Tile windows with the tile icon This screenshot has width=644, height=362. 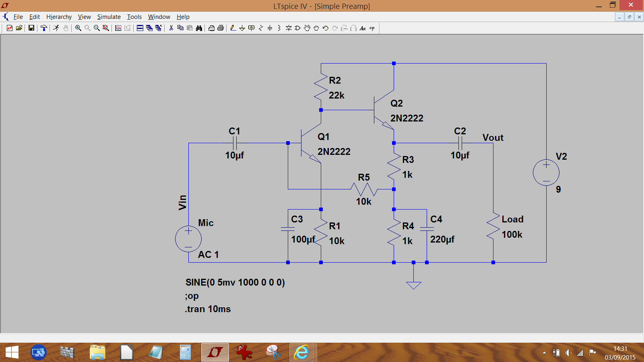point(140,28)
